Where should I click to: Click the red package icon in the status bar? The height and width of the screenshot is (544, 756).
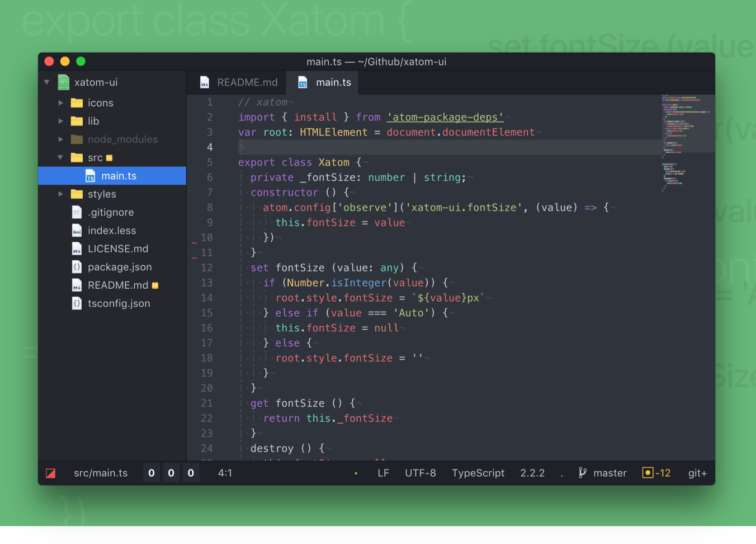[50, 473]
